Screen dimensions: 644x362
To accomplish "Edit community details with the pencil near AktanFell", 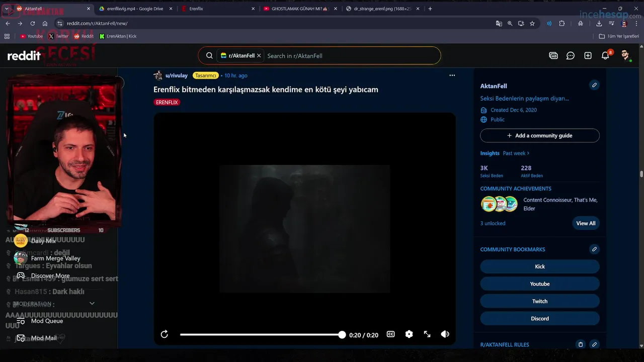I will [x=594, y=85].
